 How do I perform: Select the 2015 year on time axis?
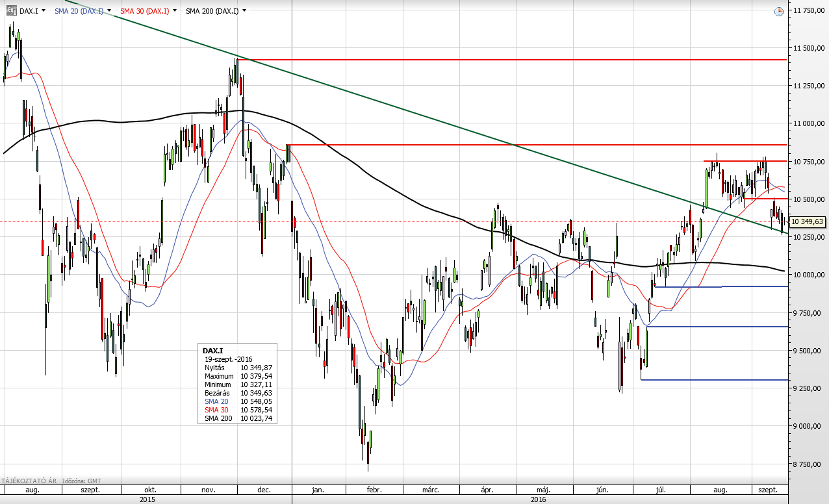[147, 499]
